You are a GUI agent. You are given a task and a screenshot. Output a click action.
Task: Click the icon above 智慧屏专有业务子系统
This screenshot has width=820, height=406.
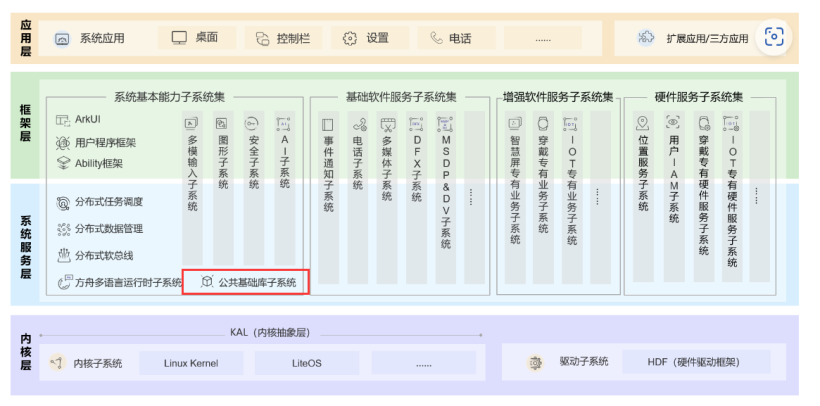515,123
